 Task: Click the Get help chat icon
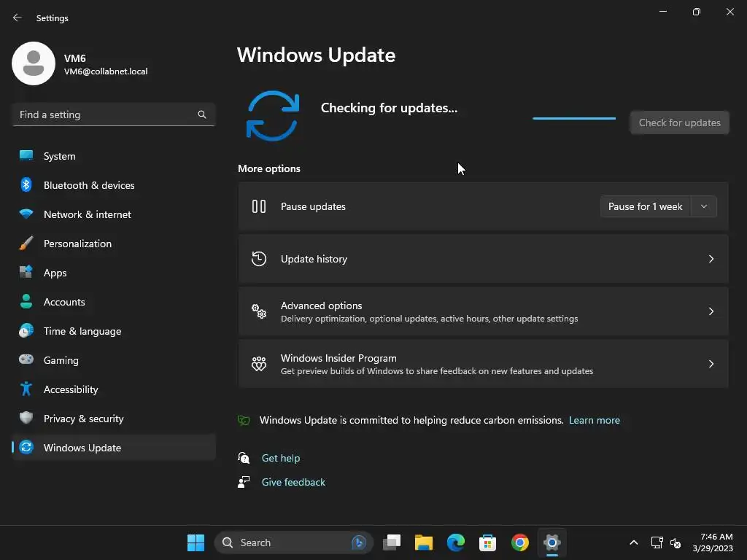(244, 458)
